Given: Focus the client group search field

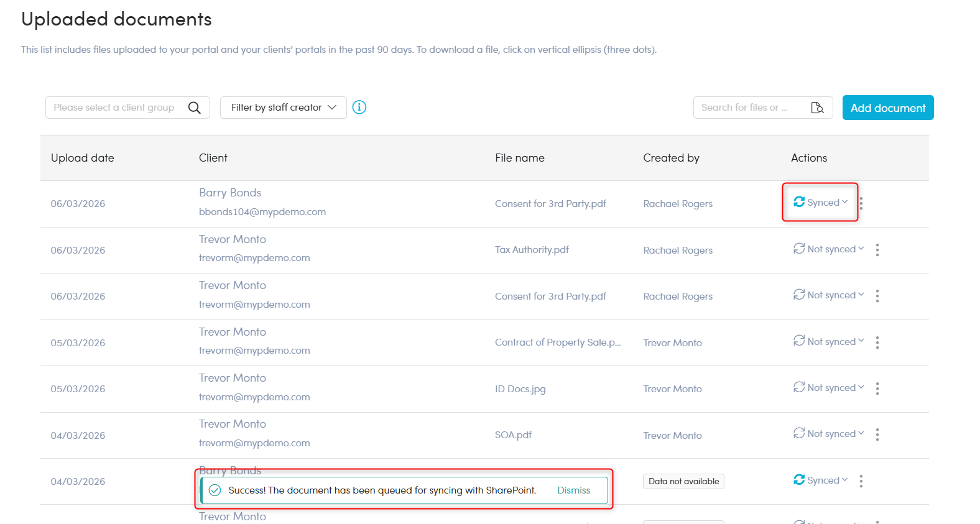Looking at the screenshot, I should (x=115, y=108).
